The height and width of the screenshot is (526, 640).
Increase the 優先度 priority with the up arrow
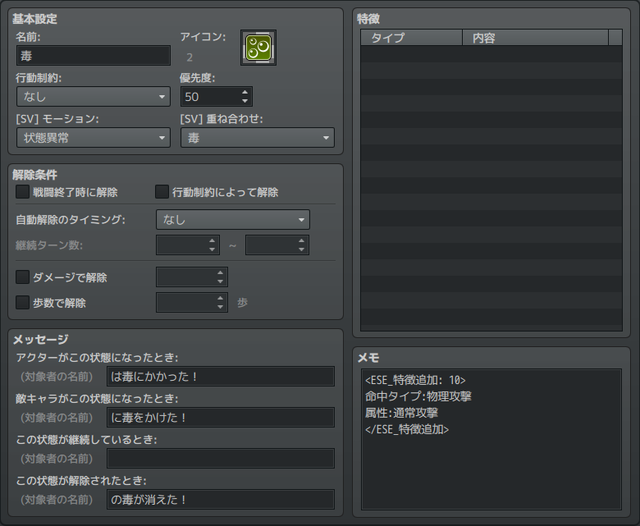click(245, 92)
